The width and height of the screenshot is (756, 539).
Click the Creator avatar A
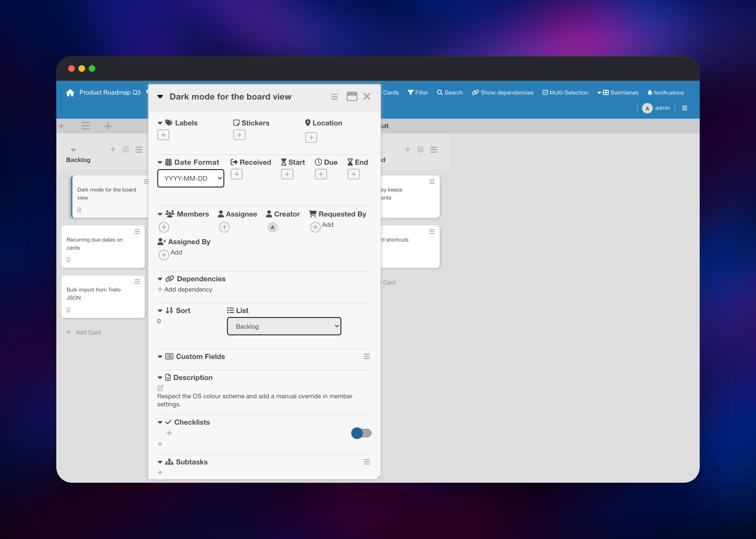[x=273, y=227]
